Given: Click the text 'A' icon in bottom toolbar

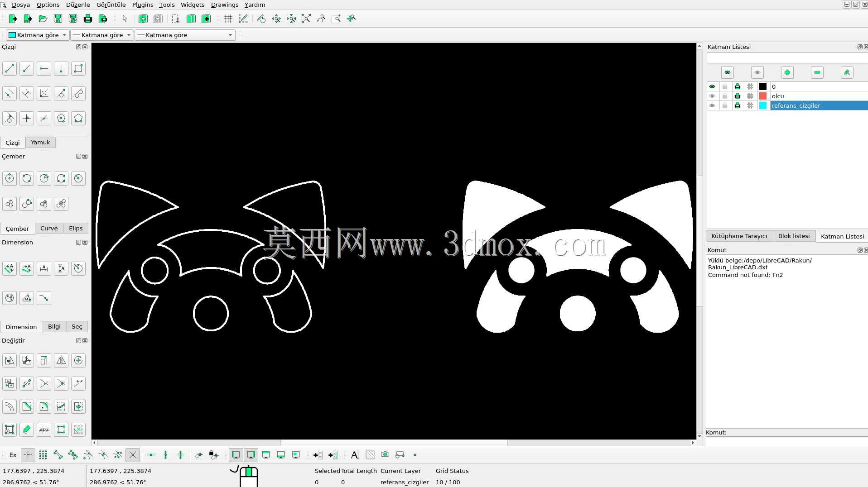Looking at the screenshot, I should 355,455.
